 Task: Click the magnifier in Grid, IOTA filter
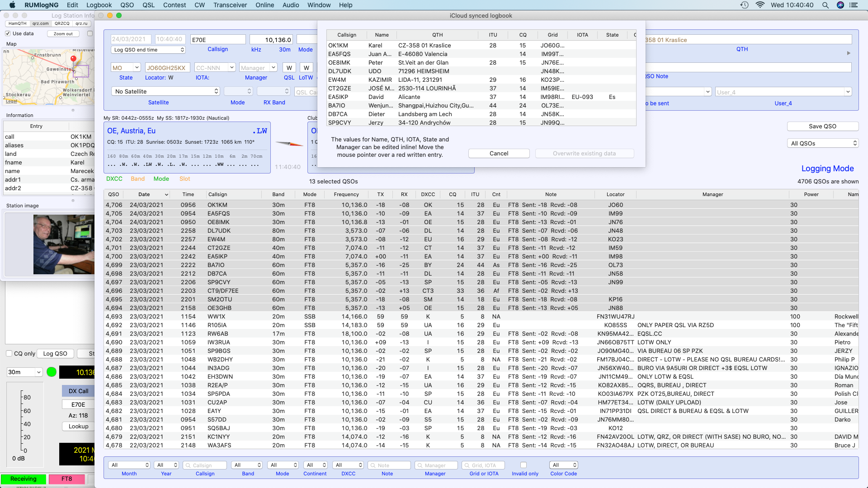[x=467, y=465]
